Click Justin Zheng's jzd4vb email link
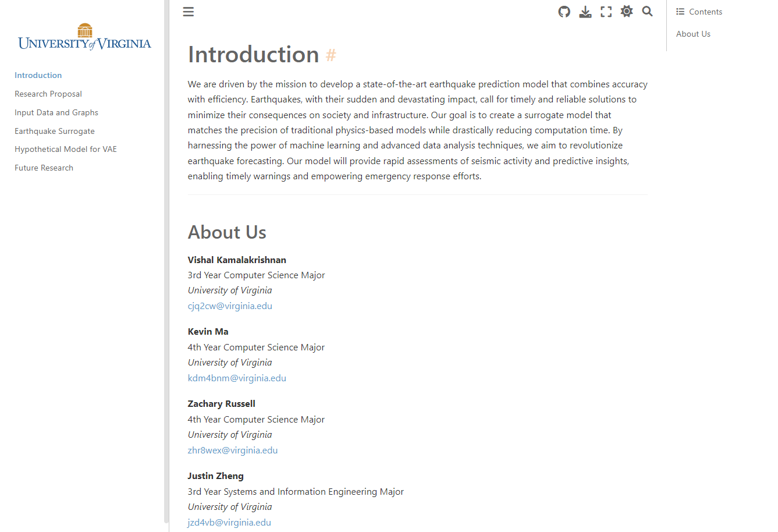 click(x=229, y=522)
